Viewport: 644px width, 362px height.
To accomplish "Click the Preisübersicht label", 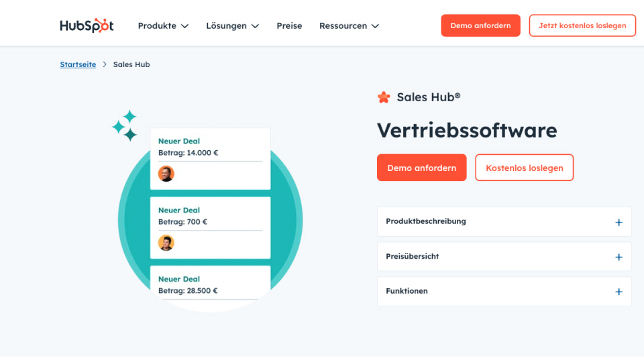I will click(413, 256).
